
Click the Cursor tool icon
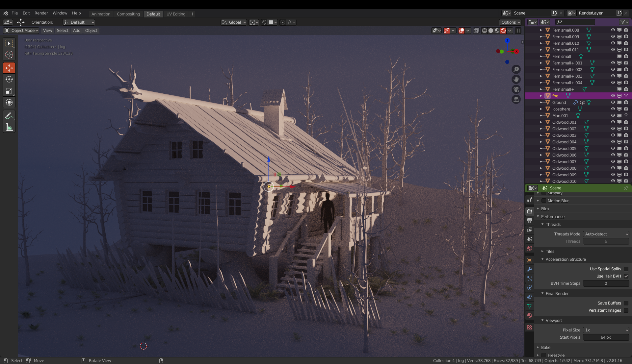coord(9,55)
